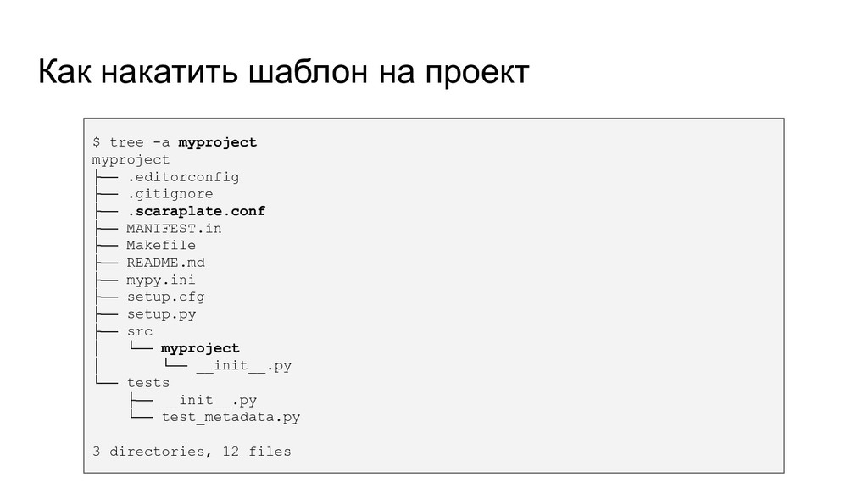Select the tree -a myproject command line
Viewport: 868px width, 488px height.
175,142
